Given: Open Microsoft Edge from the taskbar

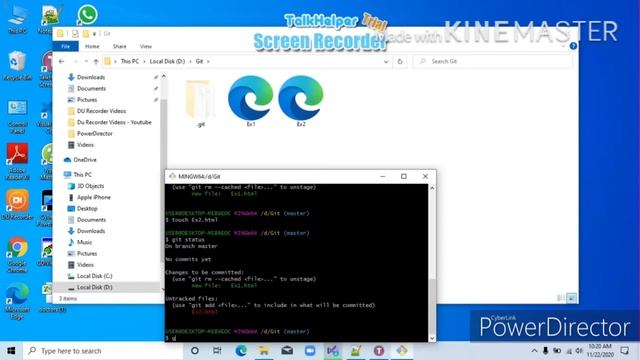Looking at the screenshot, I should click(241, 351).
